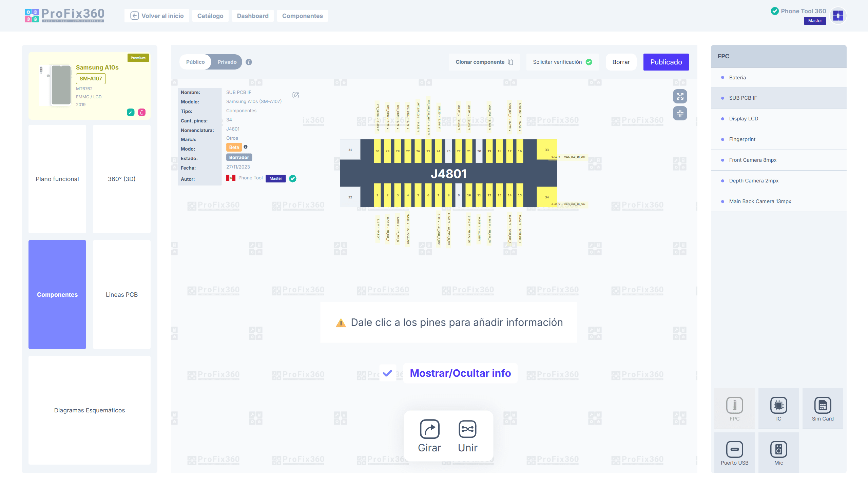The height and width of the screenshot is (488, 868).
Task: Click the Clonar componente button
Action: 484,62
